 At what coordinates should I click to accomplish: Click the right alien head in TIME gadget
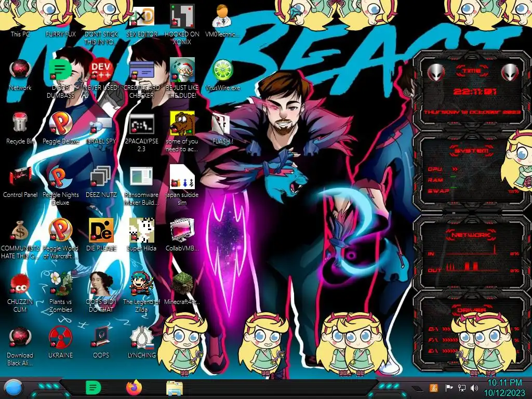click(510, 72)
